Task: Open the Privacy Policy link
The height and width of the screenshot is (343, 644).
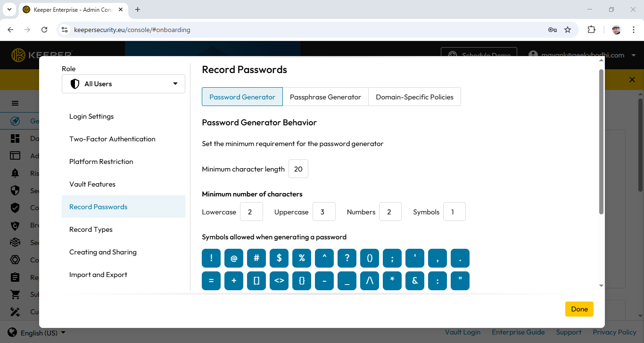Action: 615,332
